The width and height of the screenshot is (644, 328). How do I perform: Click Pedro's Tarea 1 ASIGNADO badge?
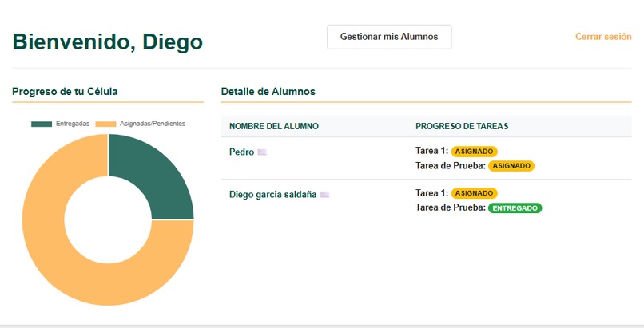(x=474, y=152)
